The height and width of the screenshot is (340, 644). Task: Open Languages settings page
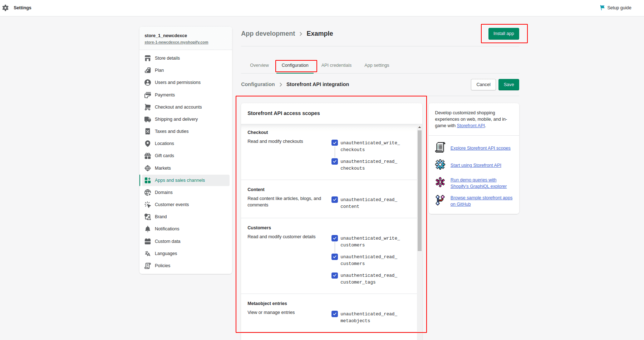pyautogui.click(x=186, y=254)
